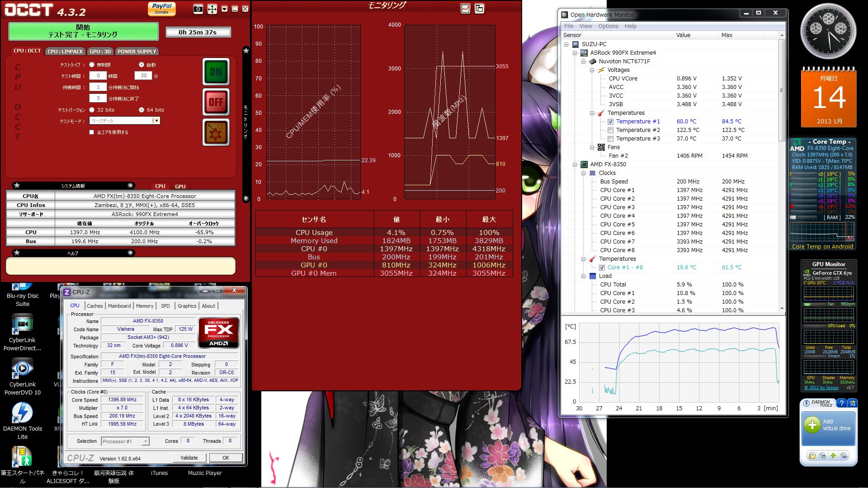Viewport: 868px width, 488px height.
Task: Open the File menu in Open Hardware Monitor
Action: [569, 26]
